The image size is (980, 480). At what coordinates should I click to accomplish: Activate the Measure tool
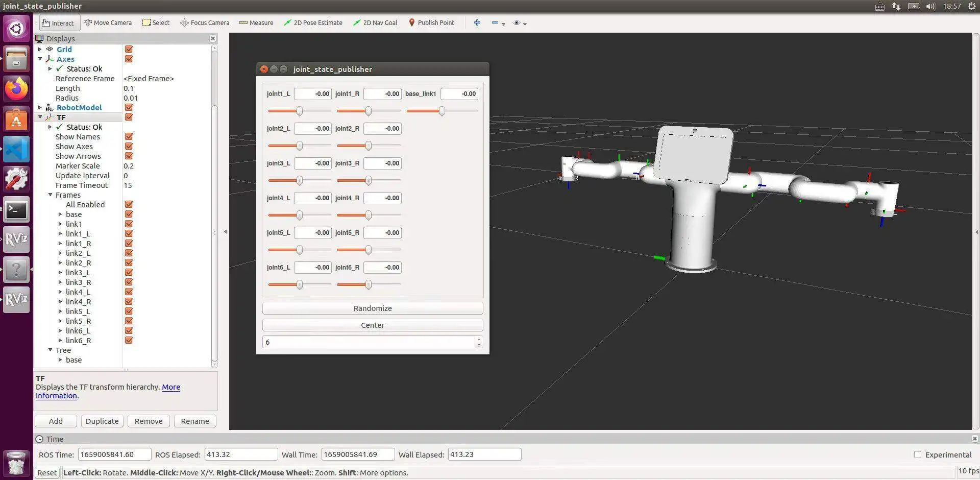click(256, 23)
